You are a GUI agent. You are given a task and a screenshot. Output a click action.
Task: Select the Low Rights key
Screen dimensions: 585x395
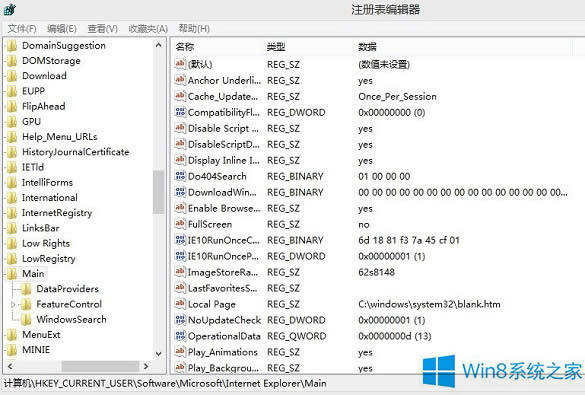pos(46,244)
